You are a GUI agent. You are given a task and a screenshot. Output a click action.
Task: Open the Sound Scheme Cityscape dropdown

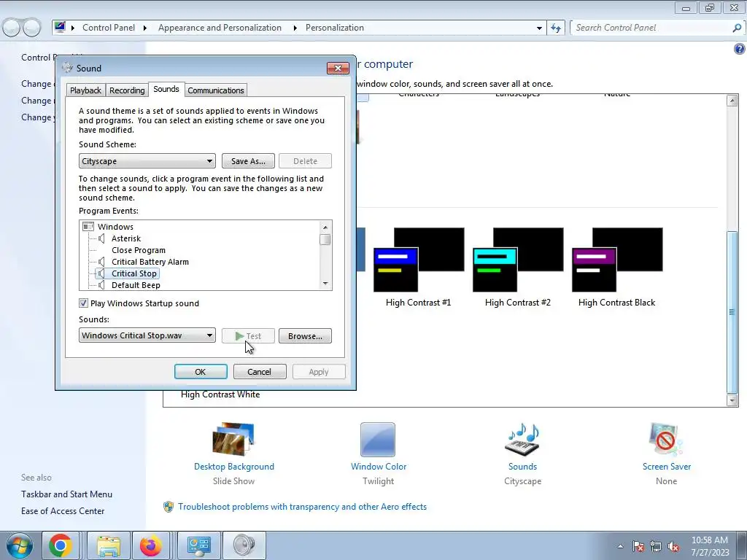tap(147, 161)
